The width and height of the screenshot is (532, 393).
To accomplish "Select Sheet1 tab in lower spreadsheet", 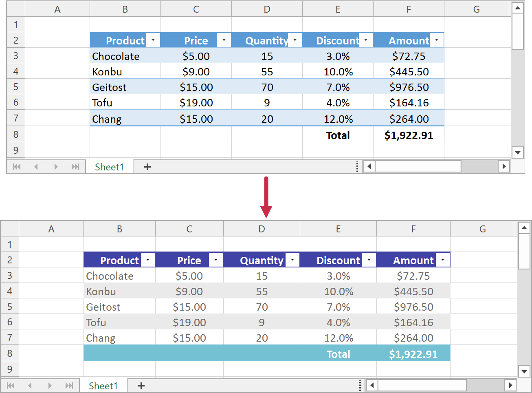I will tap(103, 386).
